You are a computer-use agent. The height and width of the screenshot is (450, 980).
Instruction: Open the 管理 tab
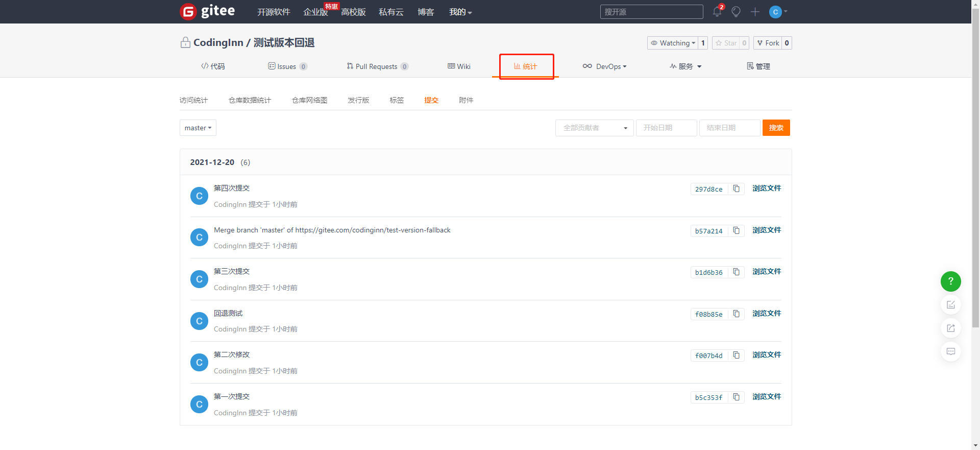click(758, 66)
